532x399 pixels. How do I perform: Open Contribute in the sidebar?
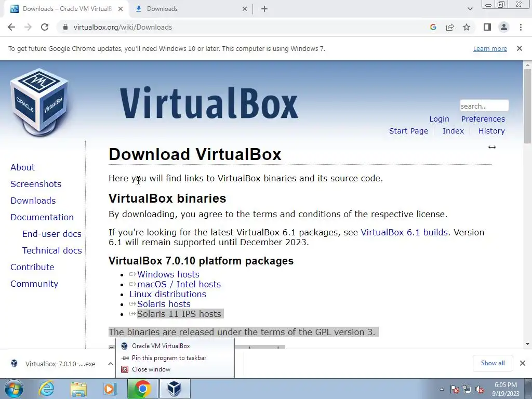click(x=32, y=267)
